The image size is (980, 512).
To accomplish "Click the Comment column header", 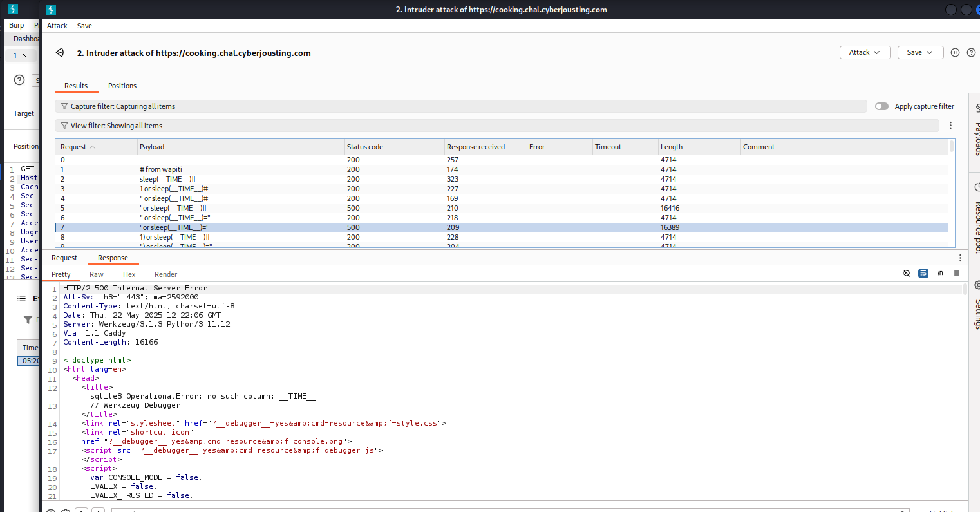I will click(x=845, y=147).
